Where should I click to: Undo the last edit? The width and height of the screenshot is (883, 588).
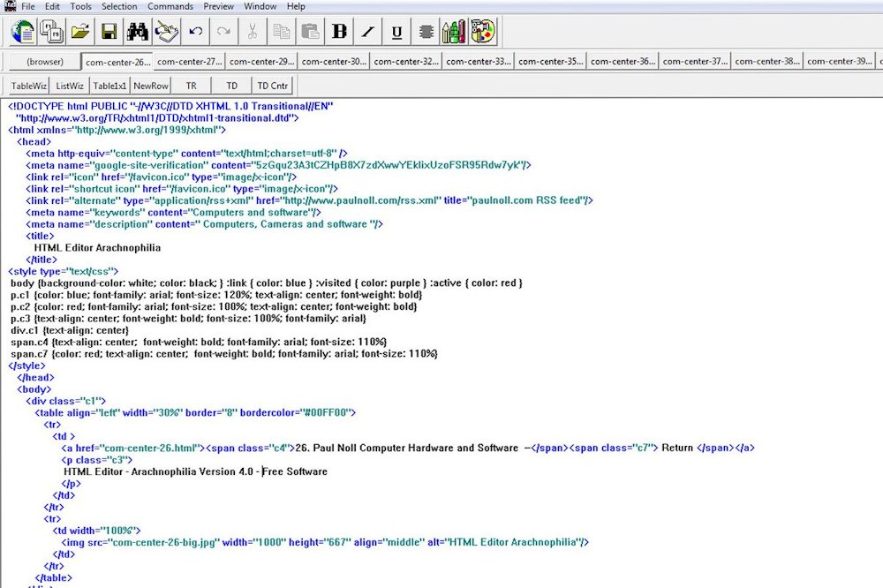pyautogui.click(x=195, y=32)
